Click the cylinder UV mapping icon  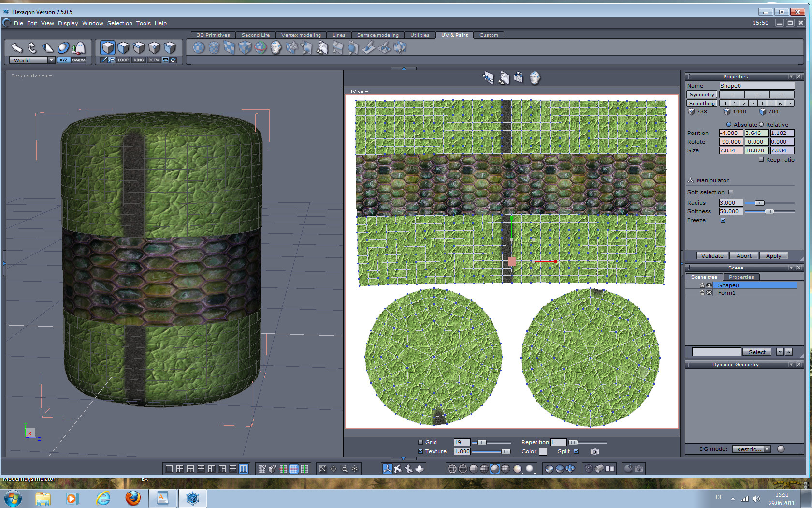pos(214,47)
